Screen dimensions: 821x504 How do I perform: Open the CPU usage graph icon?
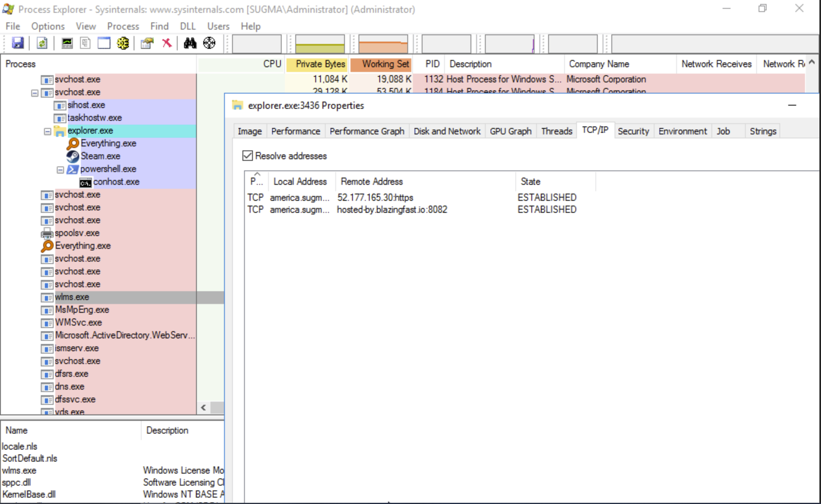[66, 43]
